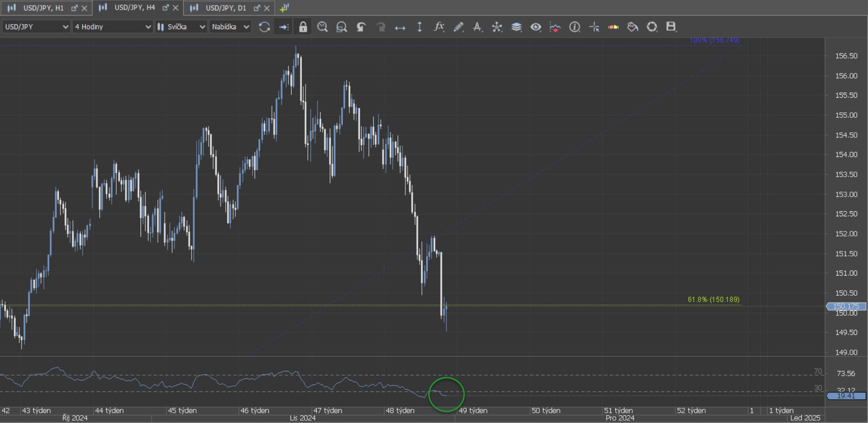868x423 pixels.
Task: Click the horizontal double-arrow scale icon
Action: 400,27
